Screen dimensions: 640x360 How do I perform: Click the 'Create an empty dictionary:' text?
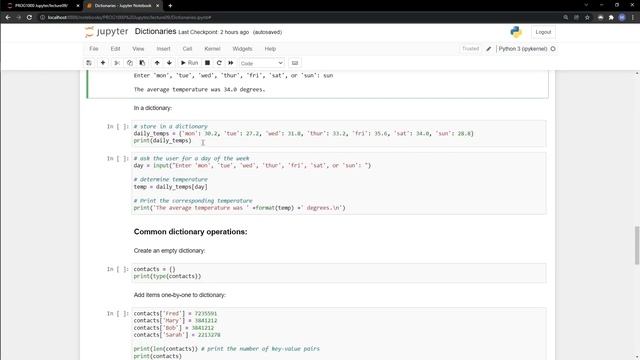pyautogui.click(x=169, y=250)
